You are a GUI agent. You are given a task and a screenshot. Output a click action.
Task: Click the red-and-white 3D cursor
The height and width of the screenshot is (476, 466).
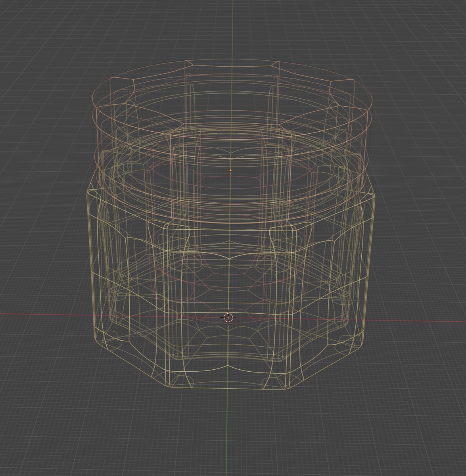point(229,318)
